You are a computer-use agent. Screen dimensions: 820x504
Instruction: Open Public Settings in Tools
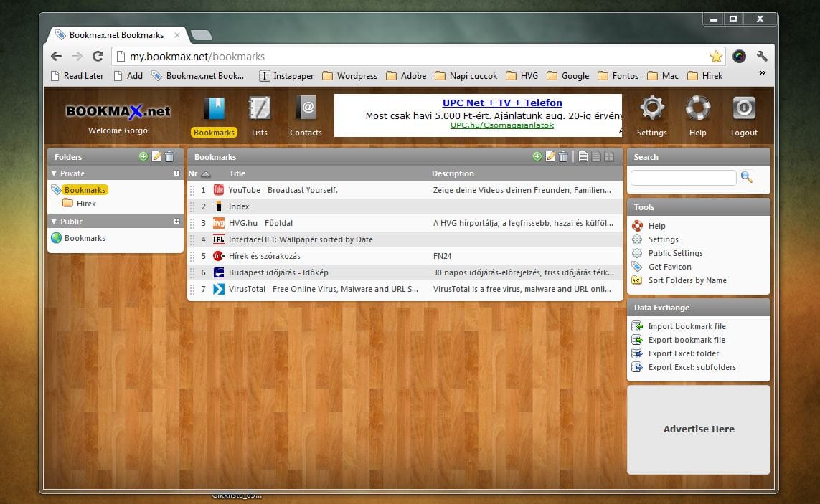tap(676, 253)
